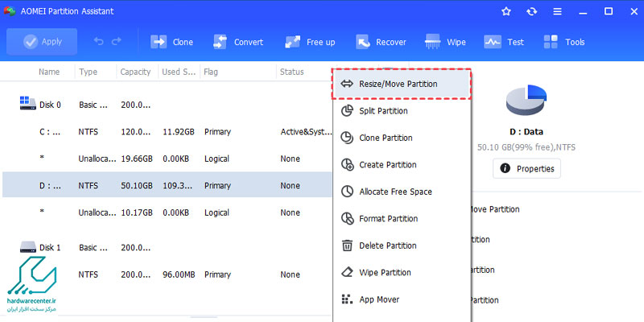Launch the Recover tool
Viewport: 644px width, 322px height.
[x=363, y=42]
